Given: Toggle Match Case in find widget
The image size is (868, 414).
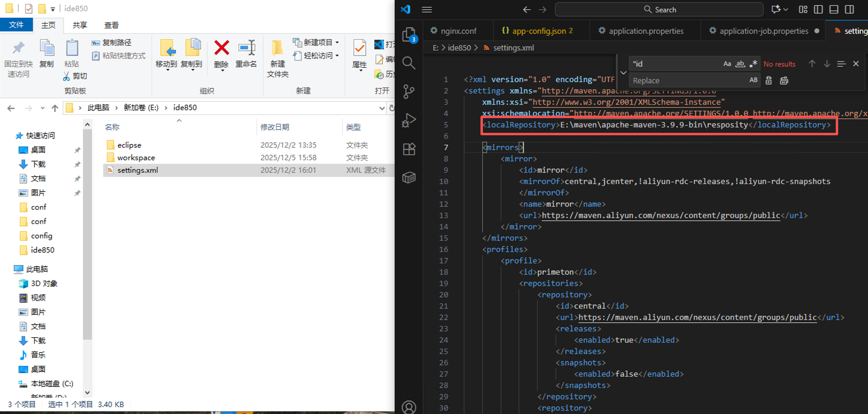Looking at the screenshot, I should [727, 64].
